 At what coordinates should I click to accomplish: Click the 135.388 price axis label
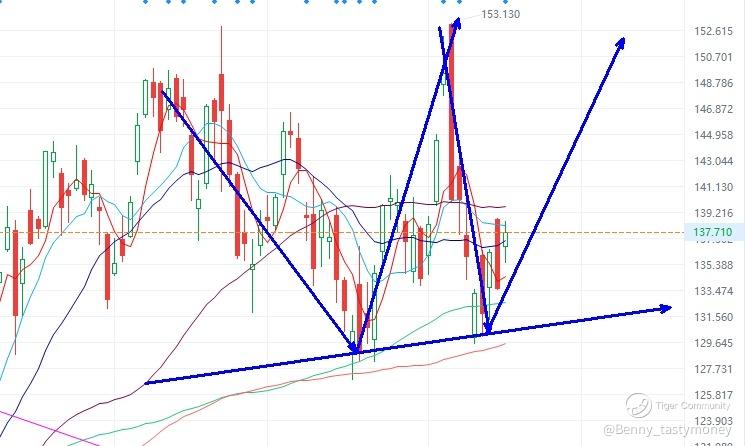tap(713, 265)
